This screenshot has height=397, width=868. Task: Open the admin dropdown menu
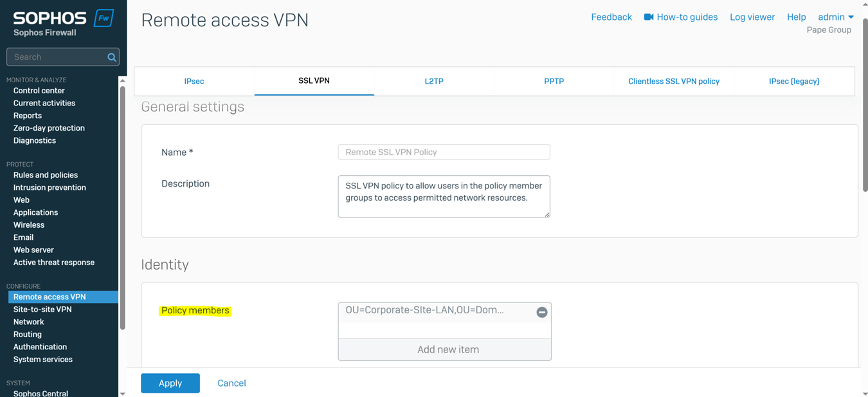tap(836, 17)
